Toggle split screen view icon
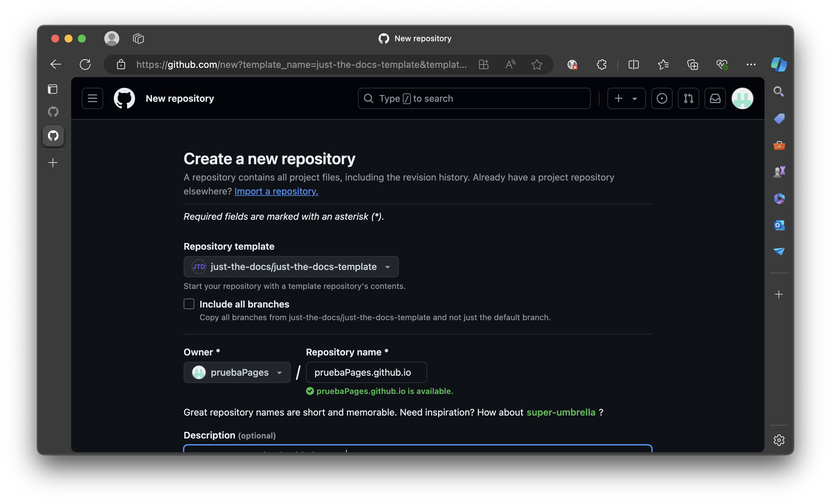831x504 pixels. (x=634, y=64)
